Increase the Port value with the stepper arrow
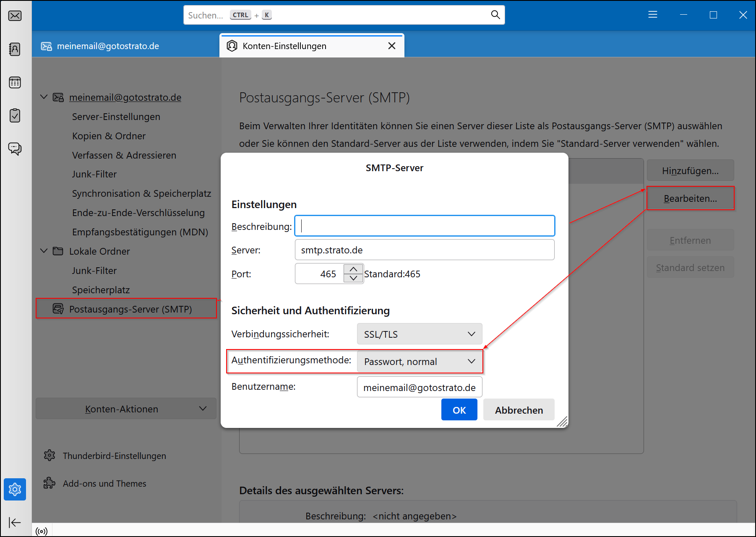 [x=353, y=269]
